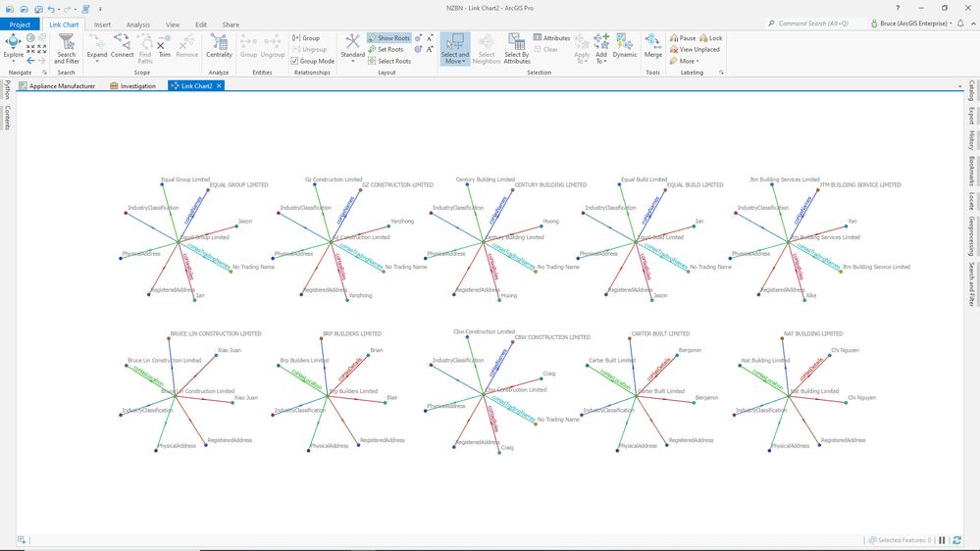Toggle Lock labeling
The image size is (980, 551).
pyautogui.click(x=710, y=38)
